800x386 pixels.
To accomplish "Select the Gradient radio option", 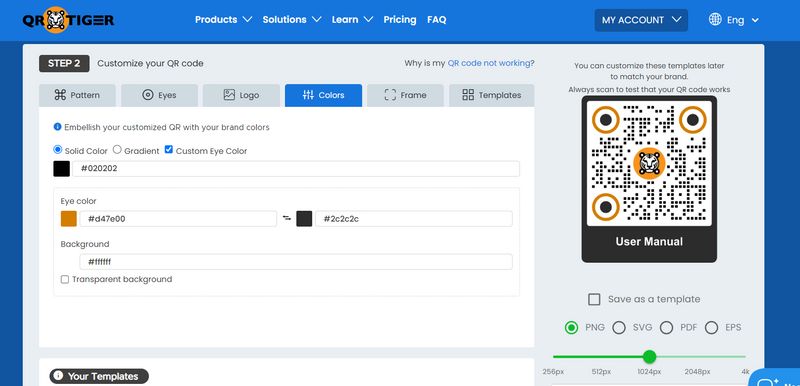I will (x=117, y=149).
